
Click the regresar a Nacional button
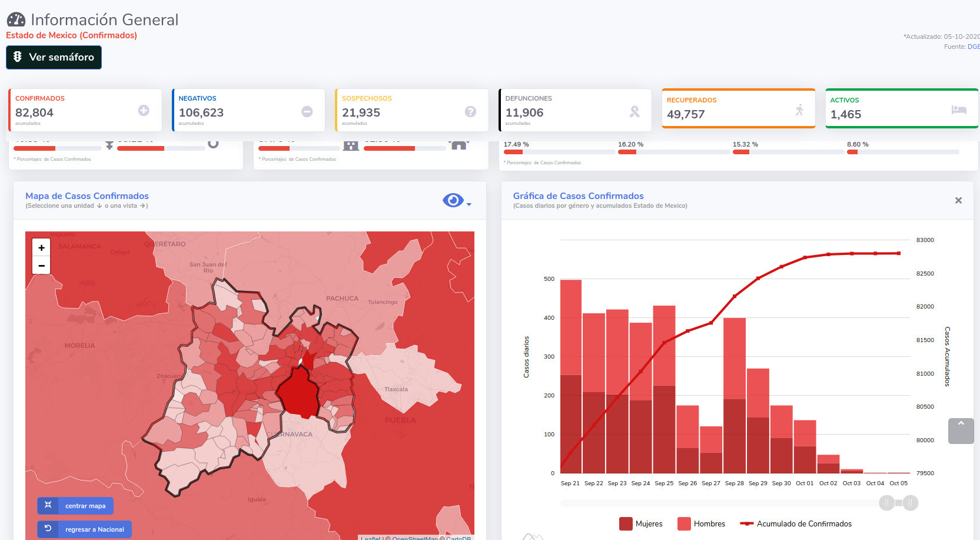pyautogui.click(x=84, y=529)
